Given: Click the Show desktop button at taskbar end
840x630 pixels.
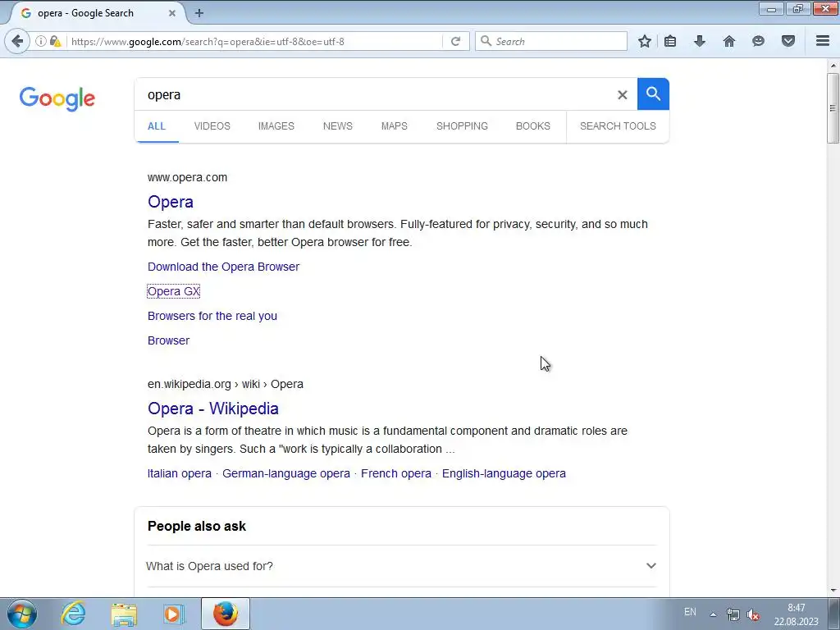Looking at the screenshot, I should (834, 614).
